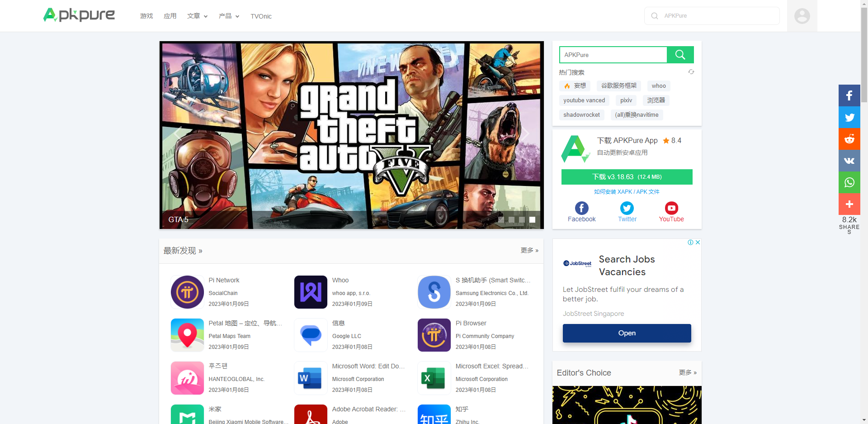Expand the 文章 dropdown menu

click(197, 16)
